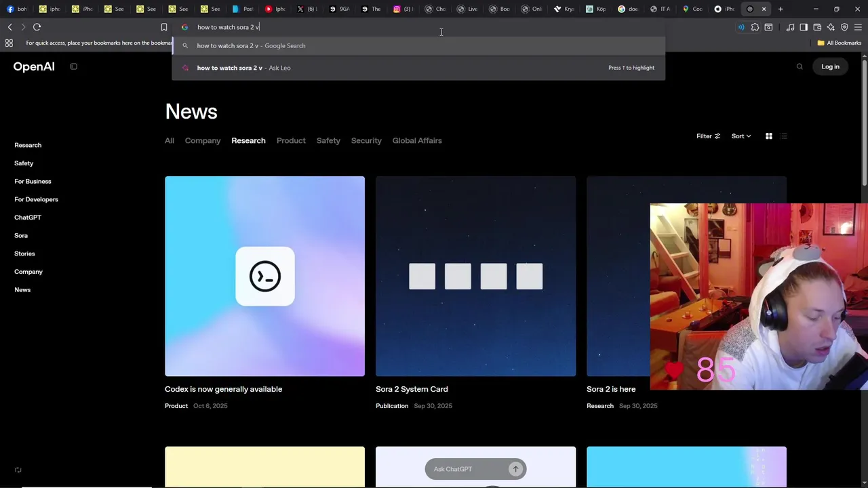Click the blue audio waves toolbar icon
Viewport: 868px width, 488px height.
[x=741, y=27]
